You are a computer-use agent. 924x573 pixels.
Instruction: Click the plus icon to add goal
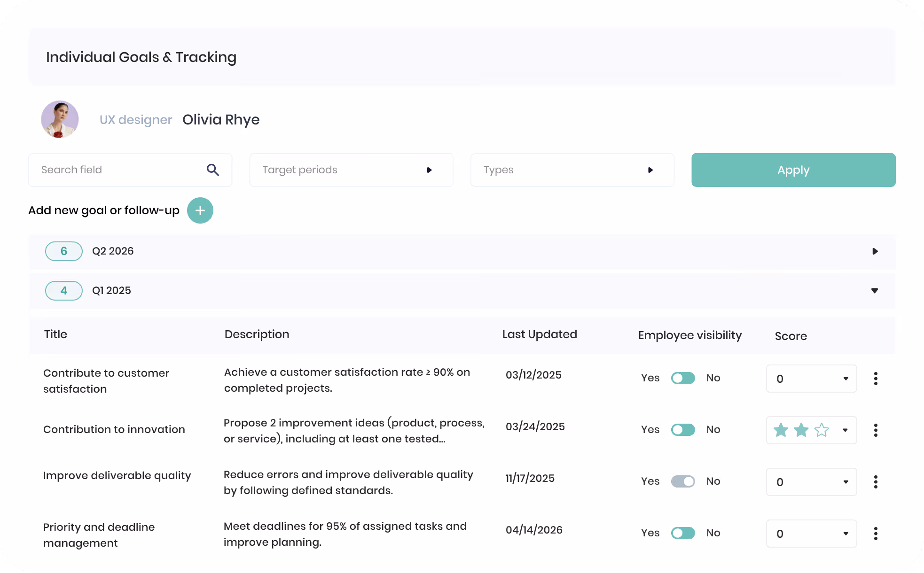[200, 210]
